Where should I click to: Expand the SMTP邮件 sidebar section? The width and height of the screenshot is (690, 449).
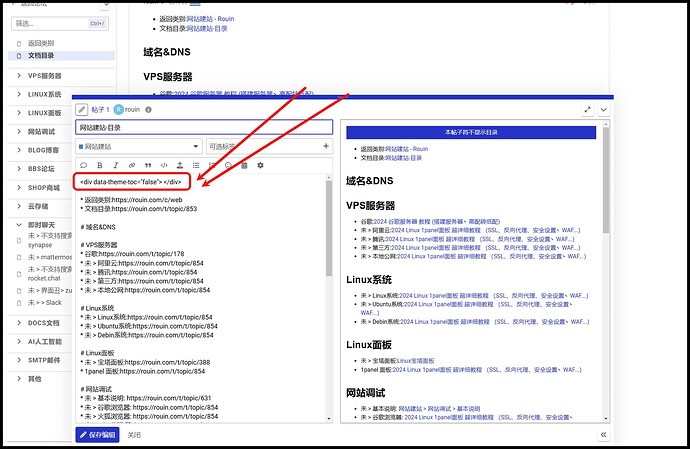[19, 360]
